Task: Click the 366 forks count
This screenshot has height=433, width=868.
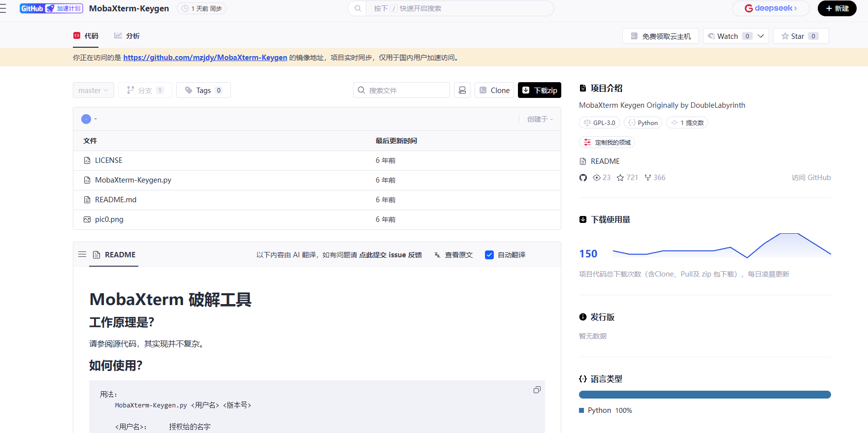Action: tap(655, 178)
